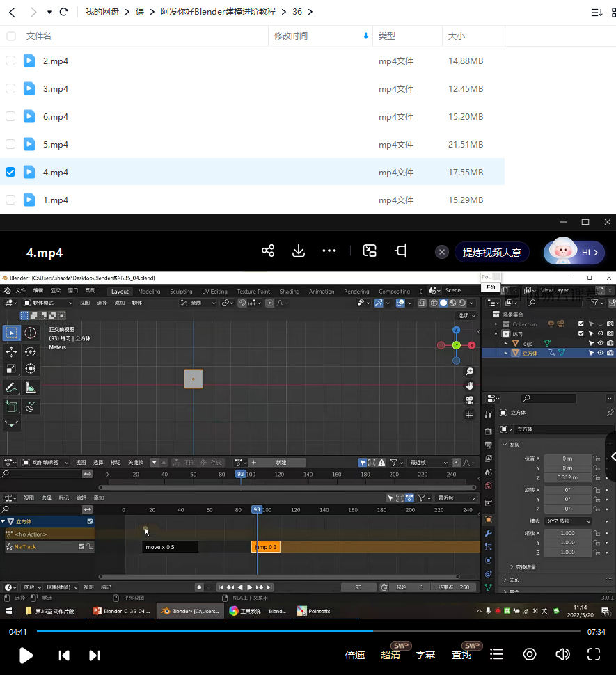
Task: Navigate to 我的网盘 in the breadcrumb
Action: click(103, 12)
